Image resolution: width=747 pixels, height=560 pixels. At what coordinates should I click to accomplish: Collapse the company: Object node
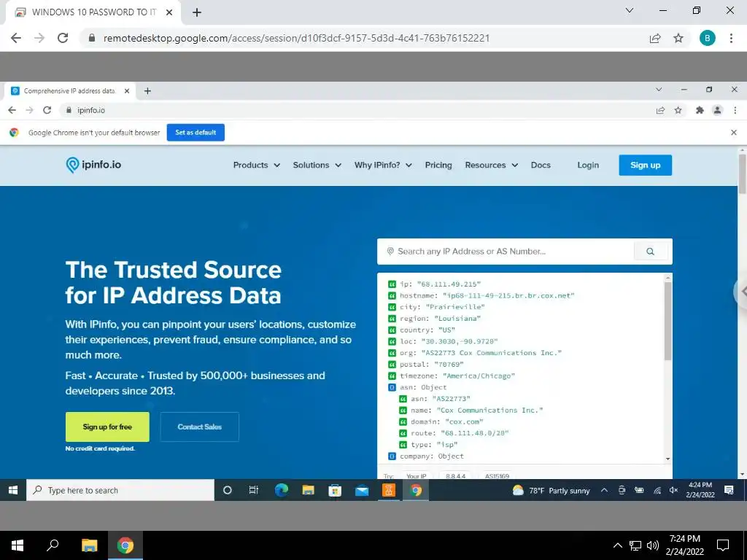click(392, 456)
